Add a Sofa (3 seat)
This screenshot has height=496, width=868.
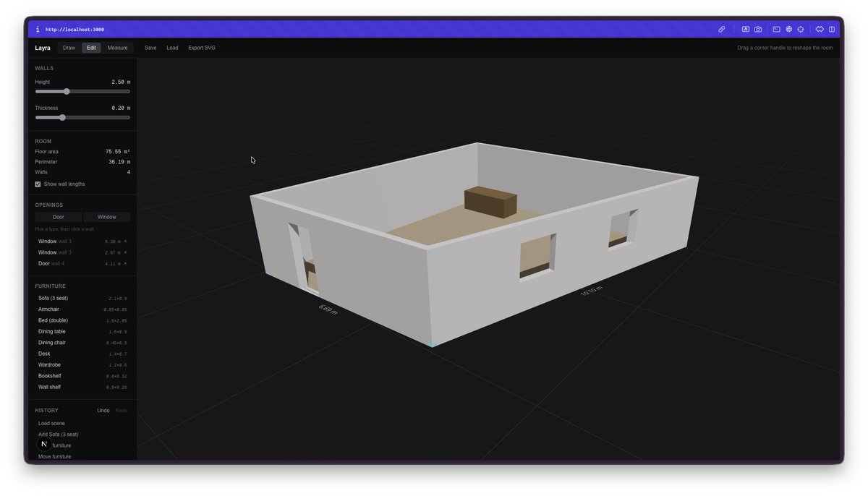point(82,298)
